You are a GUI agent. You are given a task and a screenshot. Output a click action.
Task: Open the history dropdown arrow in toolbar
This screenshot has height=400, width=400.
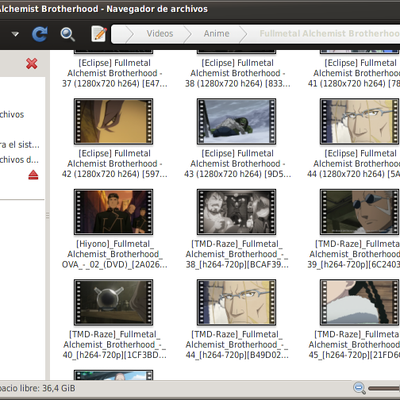coord(15,34)
